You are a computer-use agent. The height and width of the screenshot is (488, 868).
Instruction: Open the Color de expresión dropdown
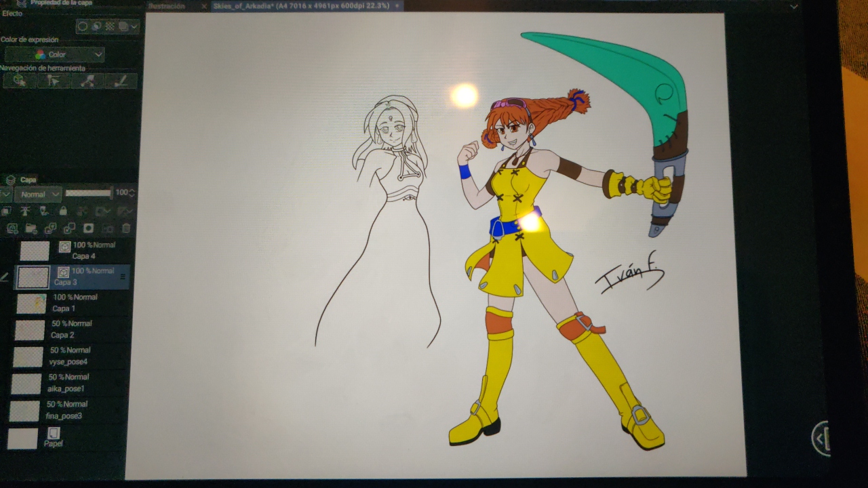point(55,54)
